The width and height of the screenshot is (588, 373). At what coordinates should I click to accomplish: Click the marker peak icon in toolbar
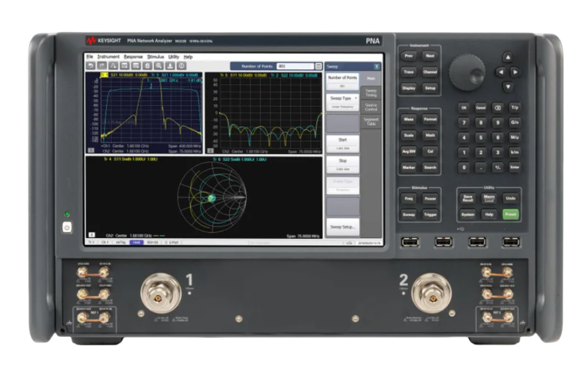114,66
